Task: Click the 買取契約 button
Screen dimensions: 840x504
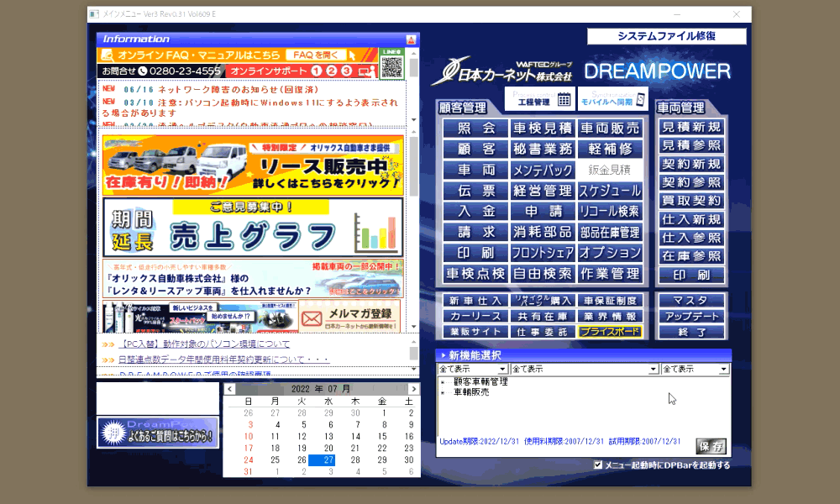Action: (x=691, y=201)
